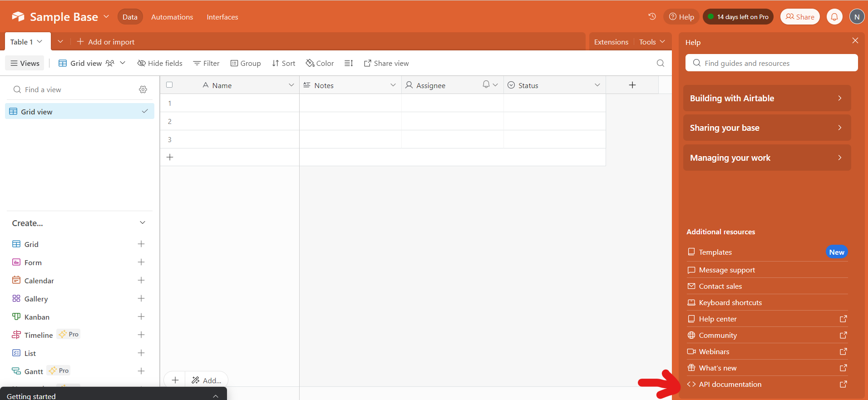Switch to Data tab
Screen dimensions: 868x400
[x=130, y=17]
